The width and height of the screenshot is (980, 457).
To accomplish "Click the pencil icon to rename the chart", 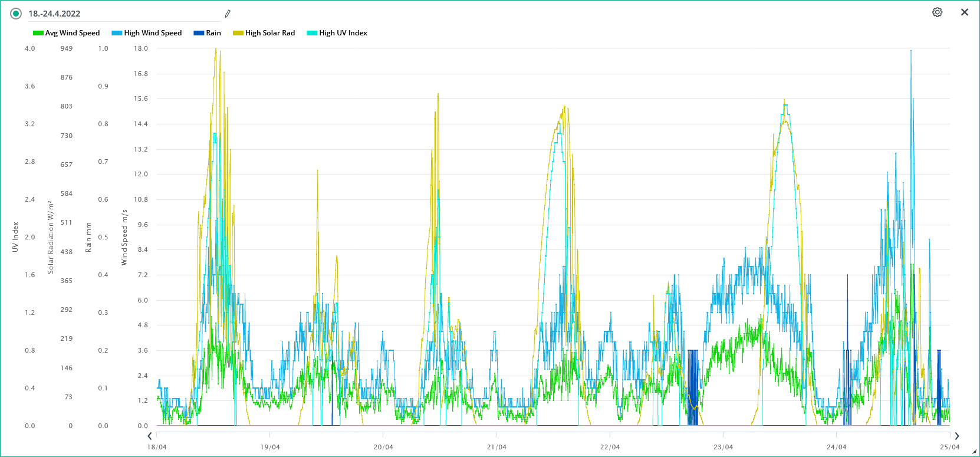I will (x=228, y=14).
